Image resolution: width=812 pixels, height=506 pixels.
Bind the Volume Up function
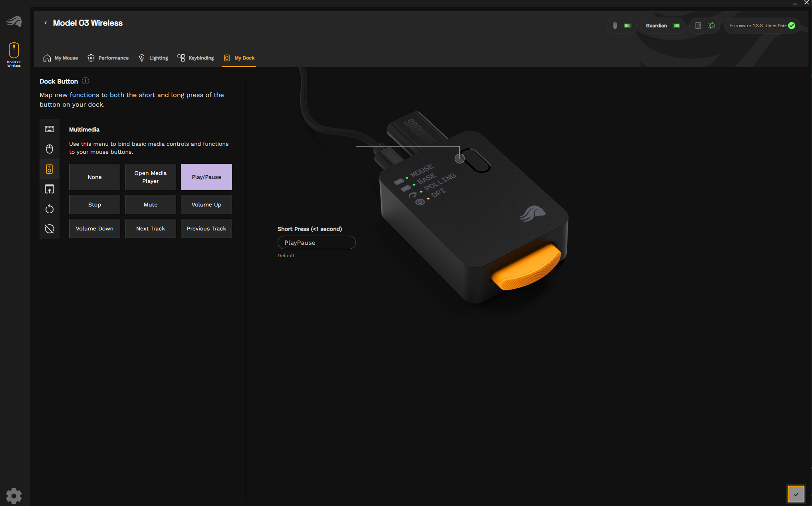click(206, 204)
